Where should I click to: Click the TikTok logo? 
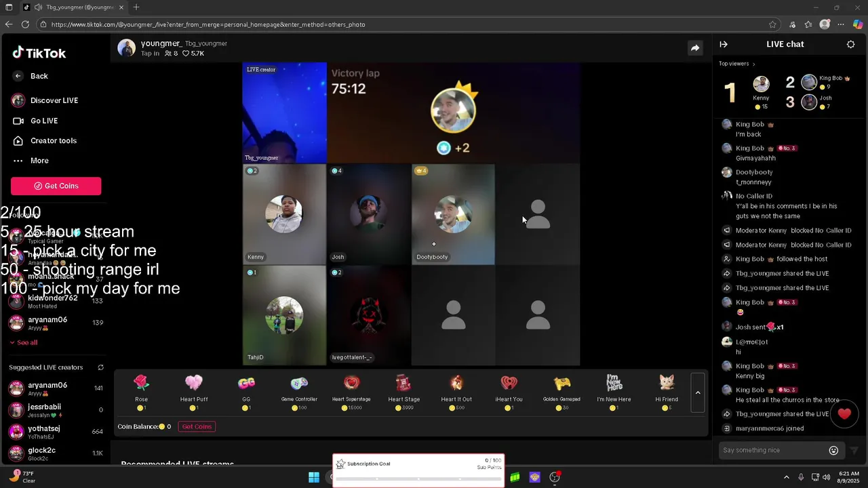coord(39,53)
